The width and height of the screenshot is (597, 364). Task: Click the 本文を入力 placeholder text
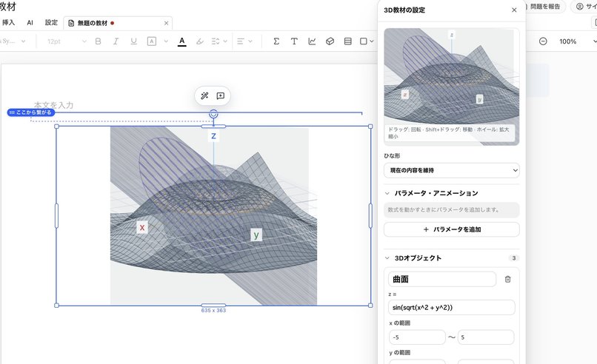53,105
